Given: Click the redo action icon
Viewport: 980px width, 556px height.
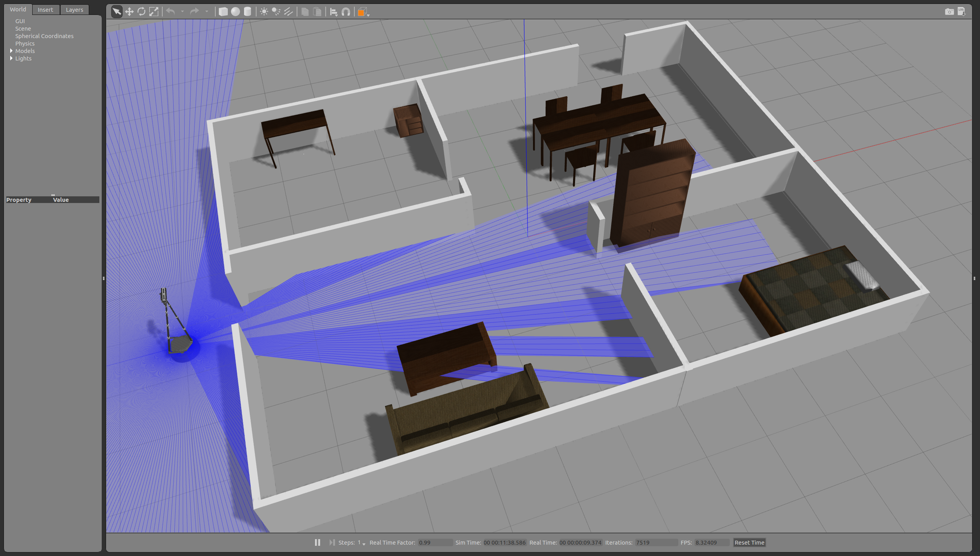Looking at the screenshot, I should (x=194, y=11).
